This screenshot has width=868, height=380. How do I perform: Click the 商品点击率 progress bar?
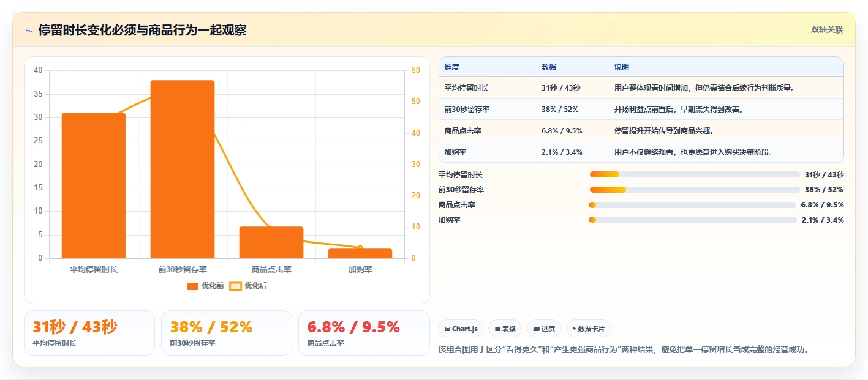(692, 205)
